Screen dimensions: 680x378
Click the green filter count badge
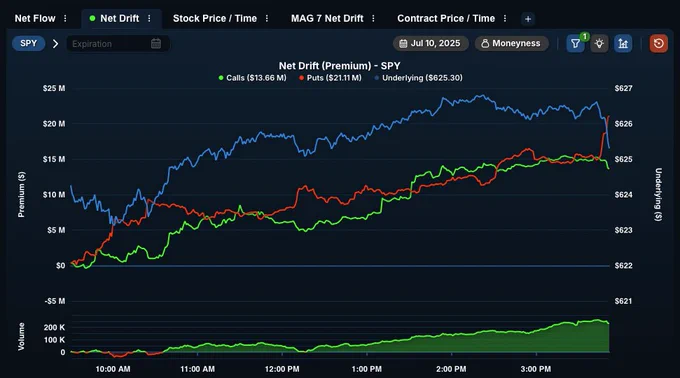[585, 36]
